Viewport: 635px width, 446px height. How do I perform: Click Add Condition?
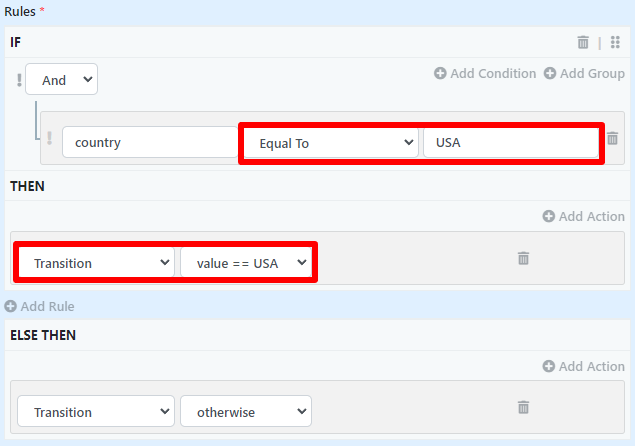click(x=485, y=73)
